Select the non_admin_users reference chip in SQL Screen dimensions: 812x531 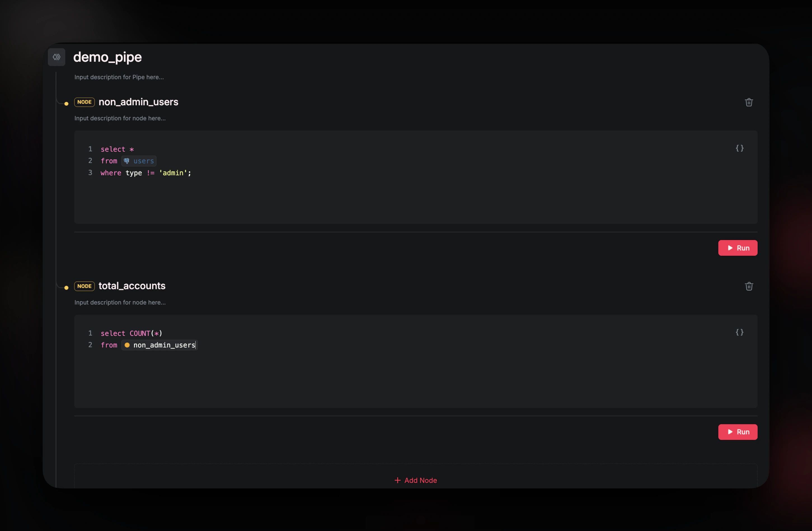tap(159, 345)
